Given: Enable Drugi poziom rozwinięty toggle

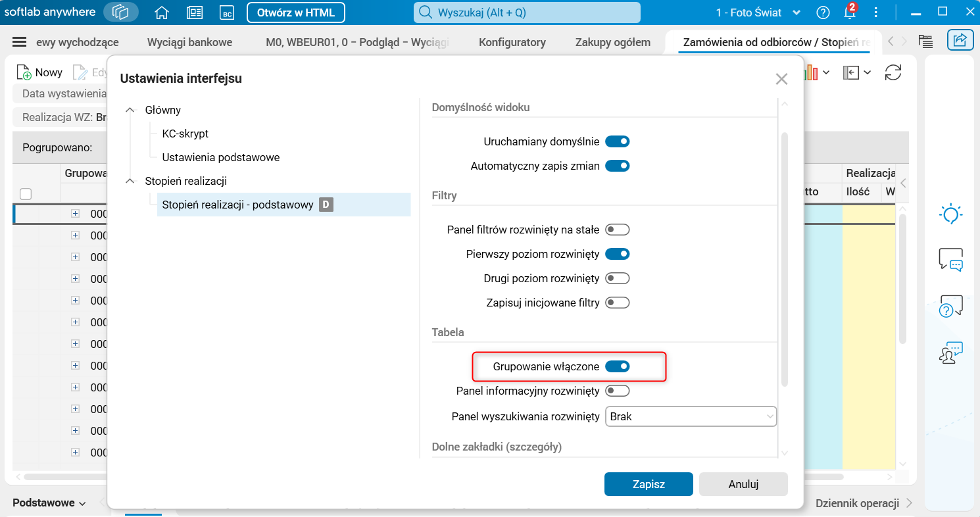Looking at the screenshot, I should tap(617, 278).
